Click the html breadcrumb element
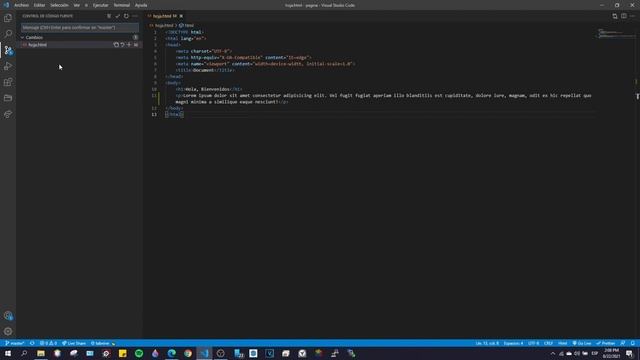Image resolution: width=640 pixels, height=360 pixels. point(186,25)
